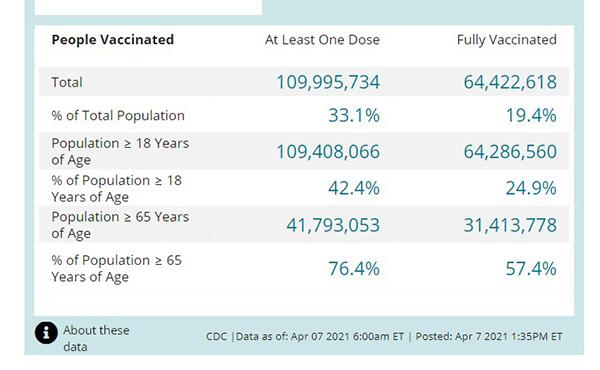Click the 109,995,734 total one-dose value

(x=328, y=82)
